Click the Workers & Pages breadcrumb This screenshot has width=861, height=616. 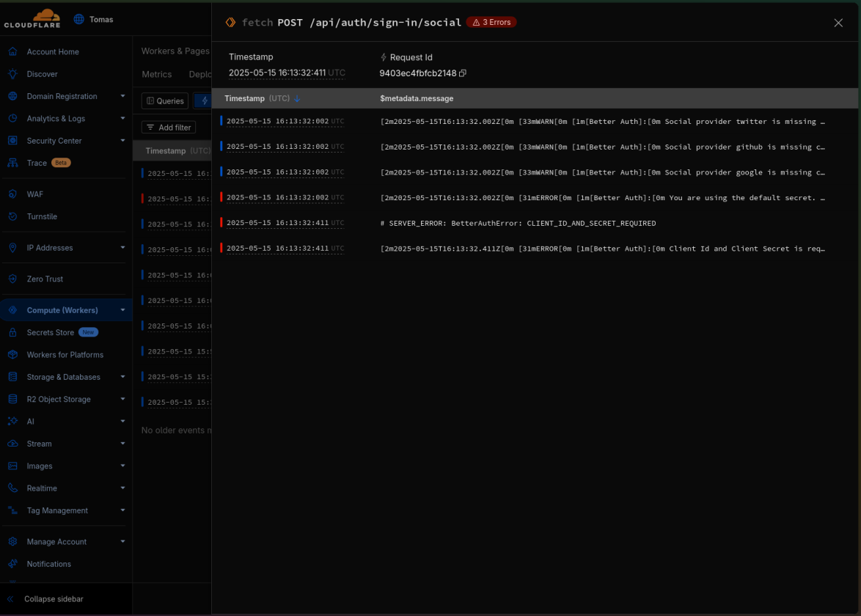tap(175, 51)
